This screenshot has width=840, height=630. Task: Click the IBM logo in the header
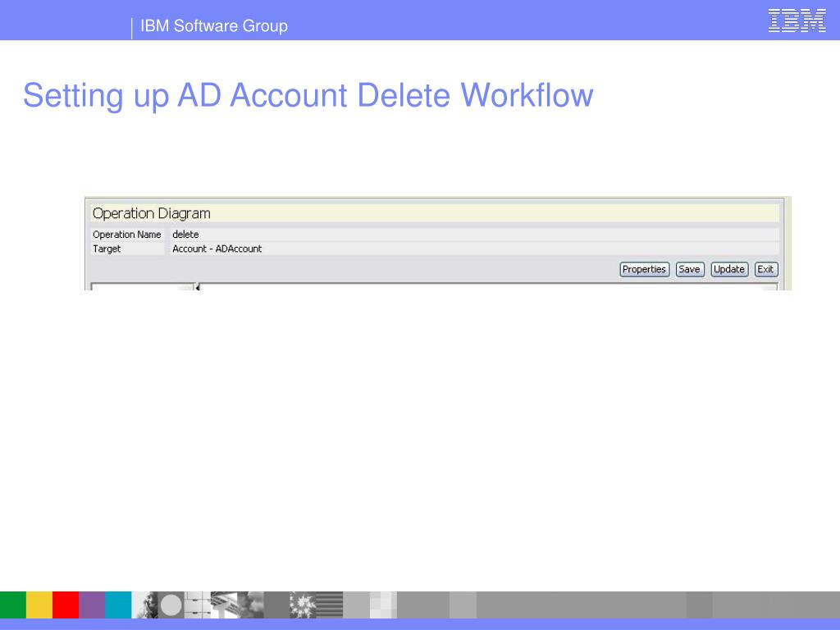pos(797,21)
